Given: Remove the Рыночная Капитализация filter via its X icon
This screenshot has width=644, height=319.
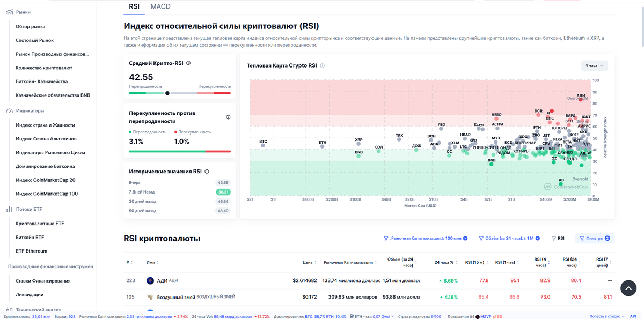Looking at the screenshot, I should pos(466,240).
